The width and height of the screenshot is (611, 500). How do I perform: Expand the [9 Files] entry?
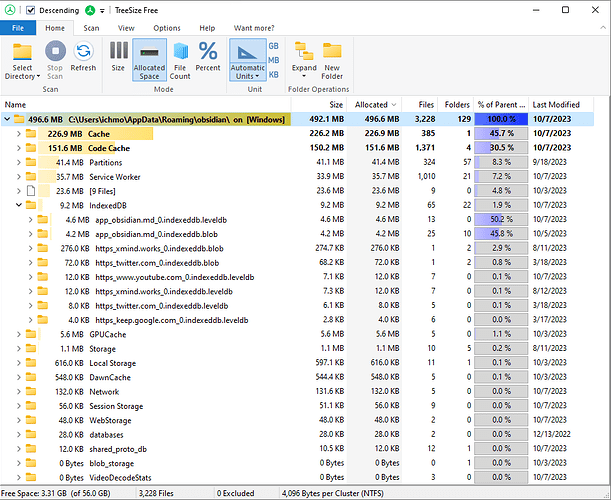[18, 191]
